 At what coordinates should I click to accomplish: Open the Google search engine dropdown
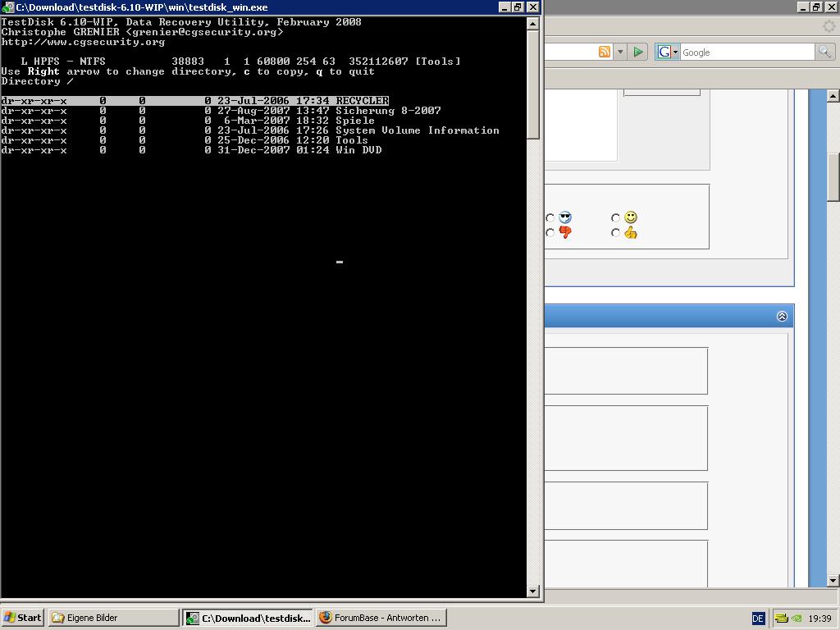[x=668, y=52]
